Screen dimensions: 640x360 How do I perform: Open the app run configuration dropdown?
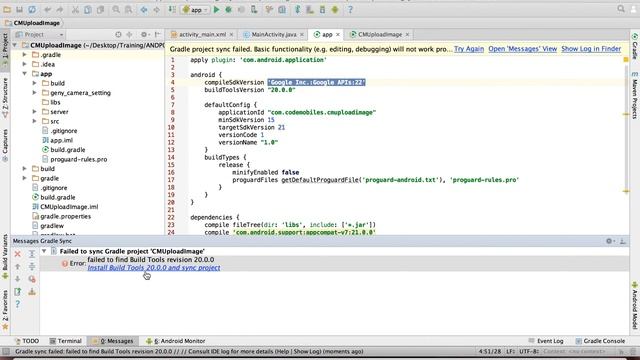(196, 10)
